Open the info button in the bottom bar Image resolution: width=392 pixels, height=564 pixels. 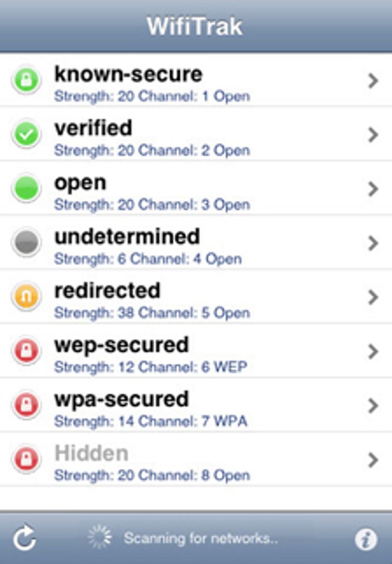click(x=366, y=539)
